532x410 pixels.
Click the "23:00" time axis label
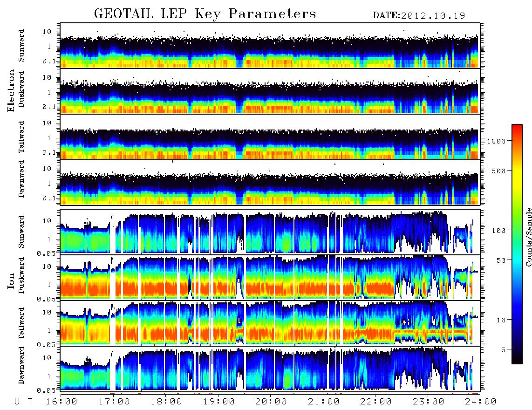(429, 402)
